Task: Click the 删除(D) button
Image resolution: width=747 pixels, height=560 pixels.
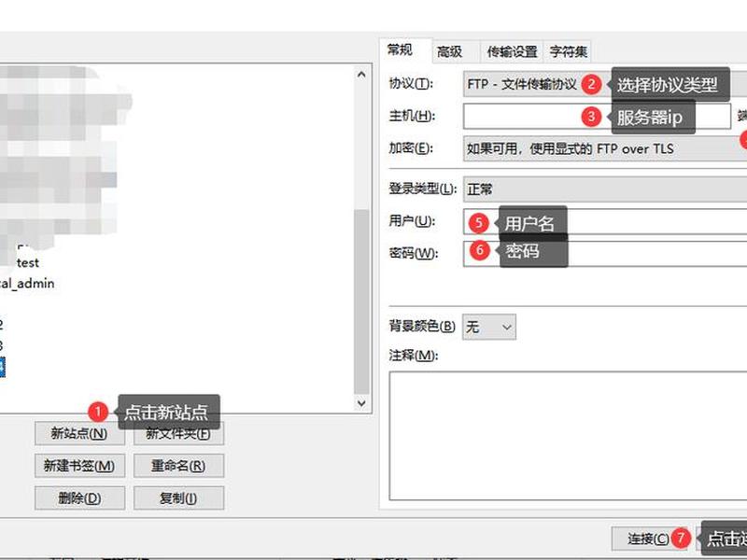Action: [x=79, y=498]
